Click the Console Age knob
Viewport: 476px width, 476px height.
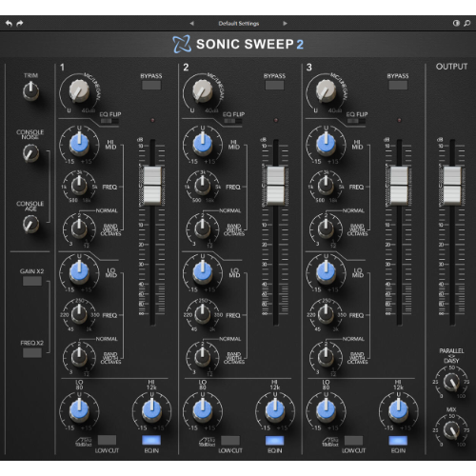tap(30, 224)
